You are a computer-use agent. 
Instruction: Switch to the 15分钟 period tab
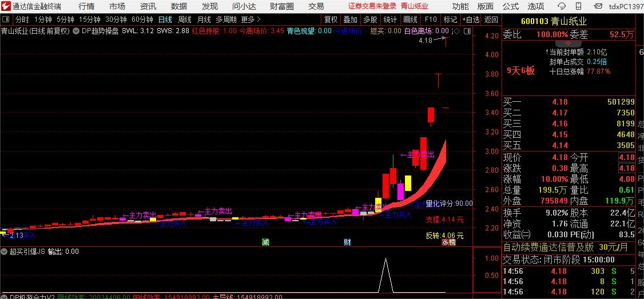[90, 19]
